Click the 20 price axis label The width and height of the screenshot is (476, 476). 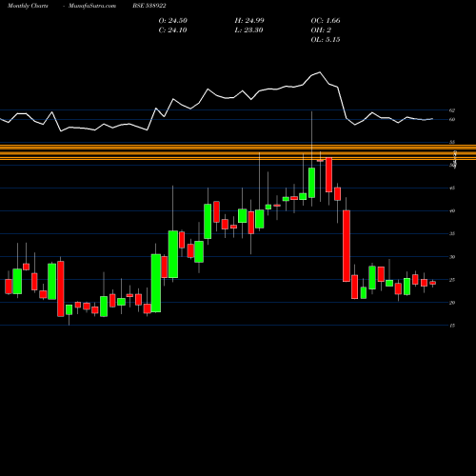(x=452, y=303)
